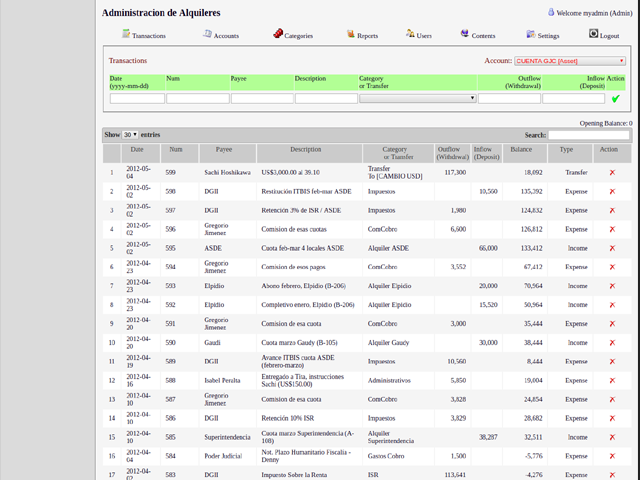Delete transaction 585 Superintendencia
This screenshot has width=640, height=480.
(x=612, y=437)
